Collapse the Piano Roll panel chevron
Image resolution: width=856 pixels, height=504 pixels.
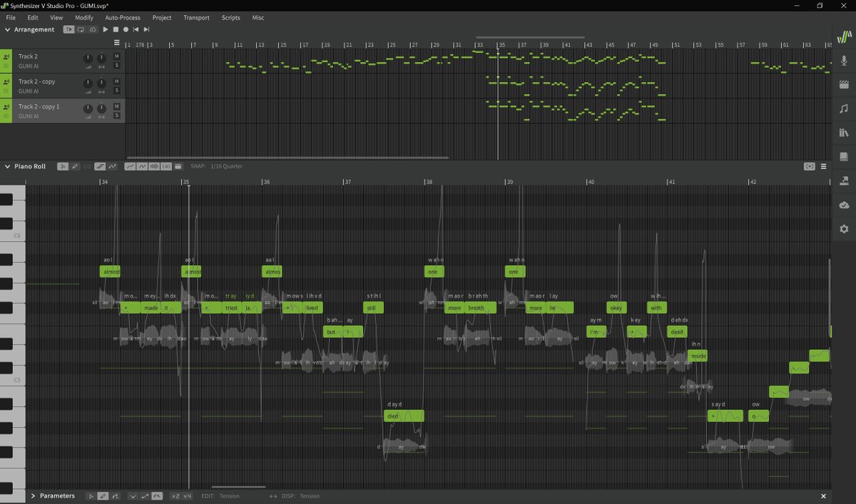tap(7, 166)
